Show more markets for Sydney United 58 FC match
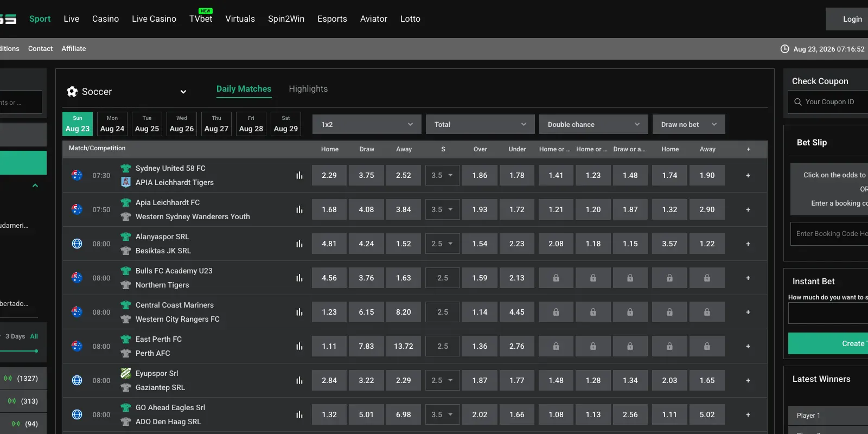The height and width of the screenshot is (434, 868). [x=748, y=175]
